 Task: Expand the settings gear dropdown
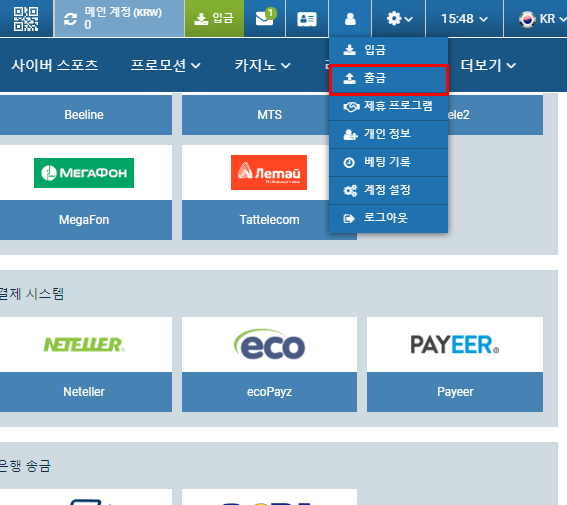click(x=399, y=18)
